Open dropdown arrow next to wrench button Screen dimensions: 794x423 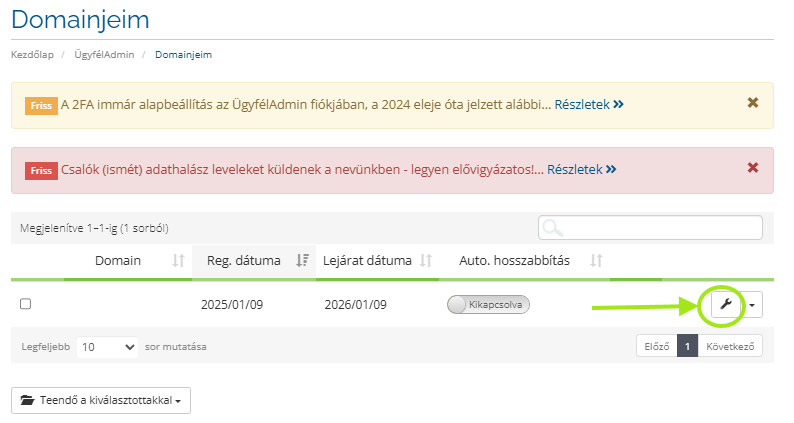click(752, 304)
